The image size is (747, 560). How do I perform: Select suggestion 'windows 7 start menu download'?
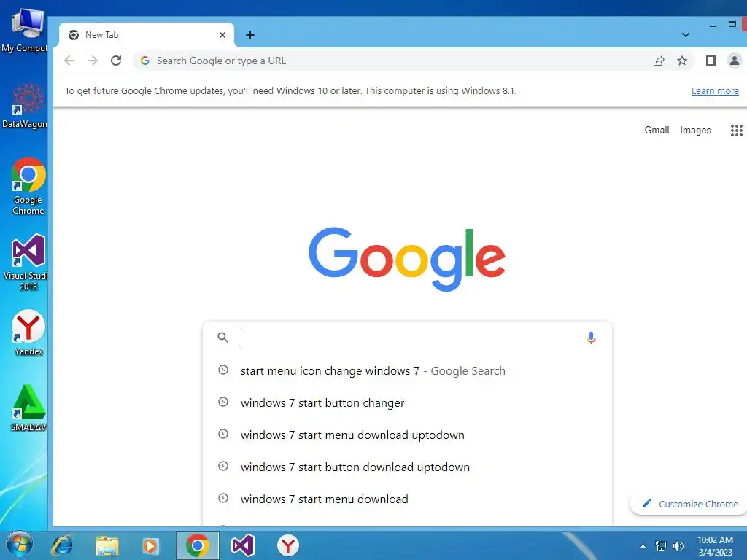[407, 499]
